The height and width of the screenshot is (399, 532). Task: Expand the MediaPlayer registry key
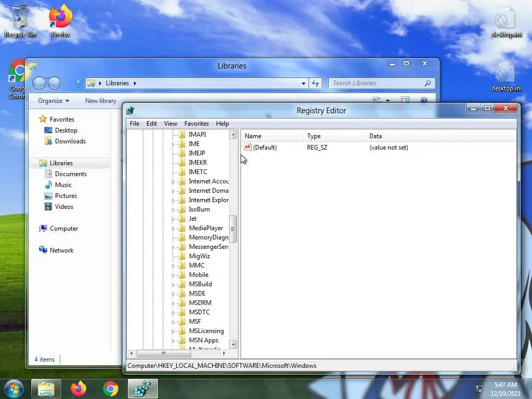click(173, 229)
